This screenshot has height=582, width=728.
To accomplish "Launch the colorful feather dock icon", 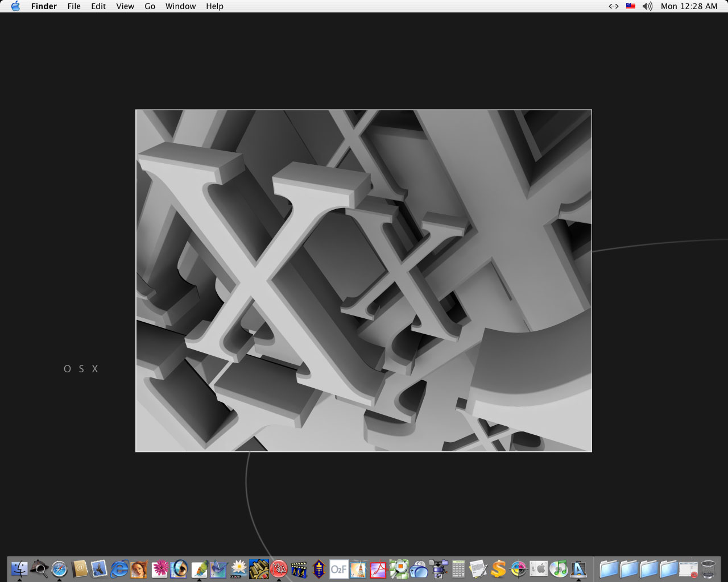I will coord(199,568).
